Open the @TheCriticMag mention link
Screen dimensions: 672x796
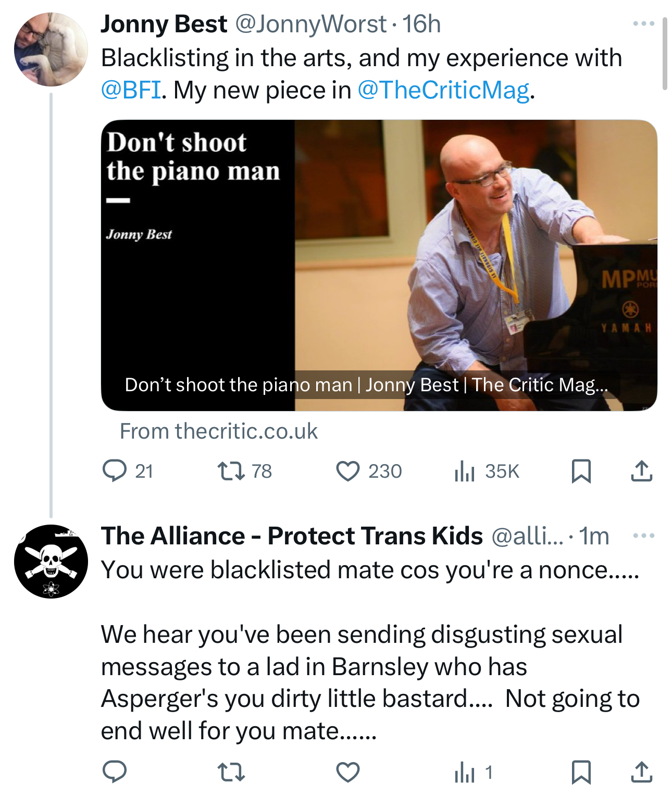click(443, 90)
